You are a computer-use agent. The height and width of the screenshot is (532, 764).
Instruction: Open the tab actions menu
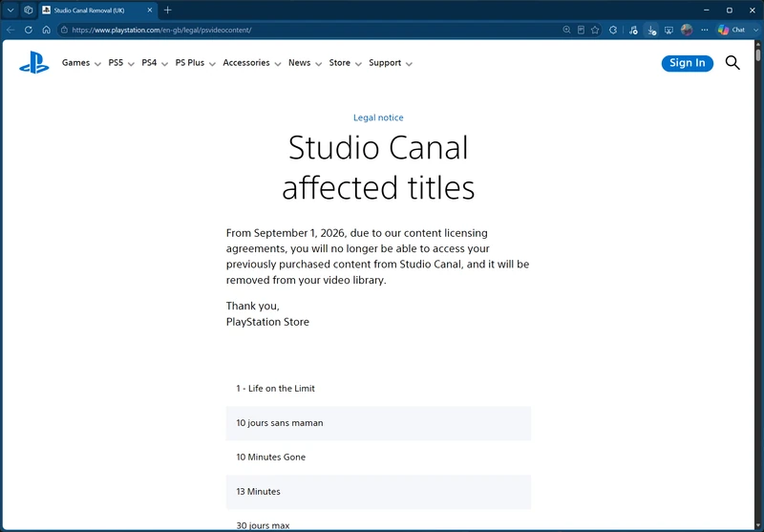(11, 10)
